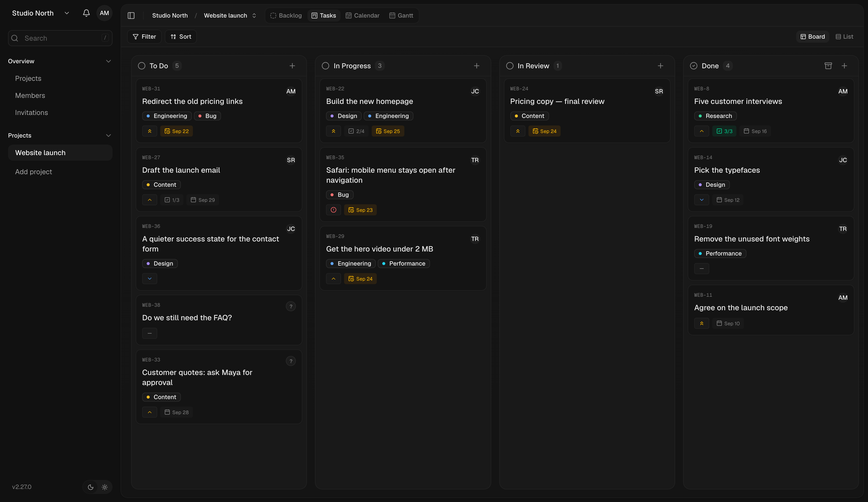Click the TR assignee avatar on WEB-29
The image size is (868, 502).
pyautogui.click(x=475, y=239)
